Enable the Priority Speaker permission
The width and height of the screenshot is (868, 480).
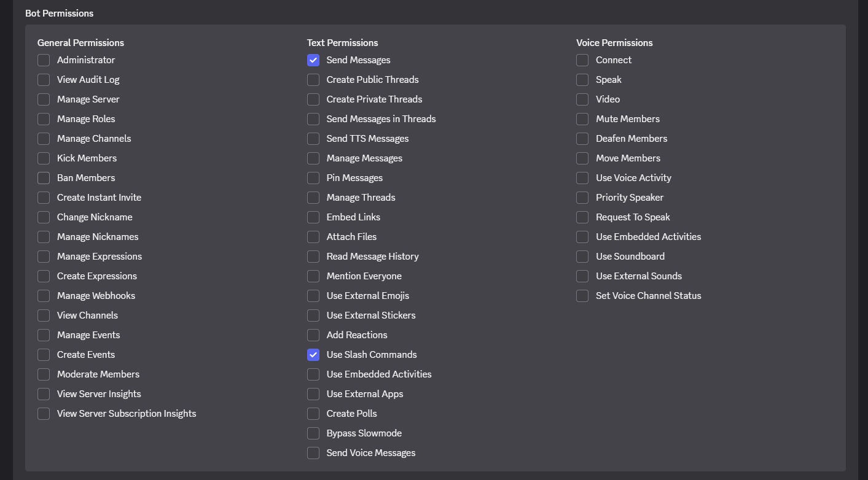pyautogui.click(x=582, y=197)
